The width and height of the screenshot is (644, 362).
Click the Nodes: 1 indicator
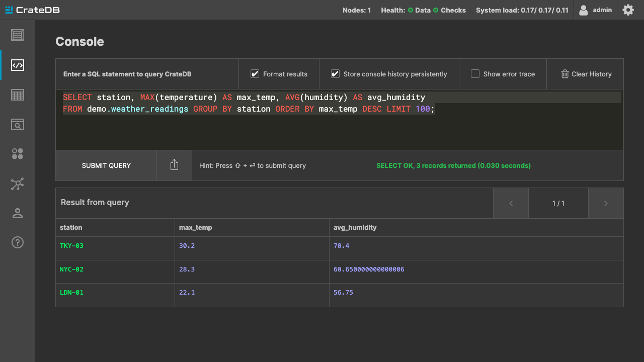click(357, 10)
